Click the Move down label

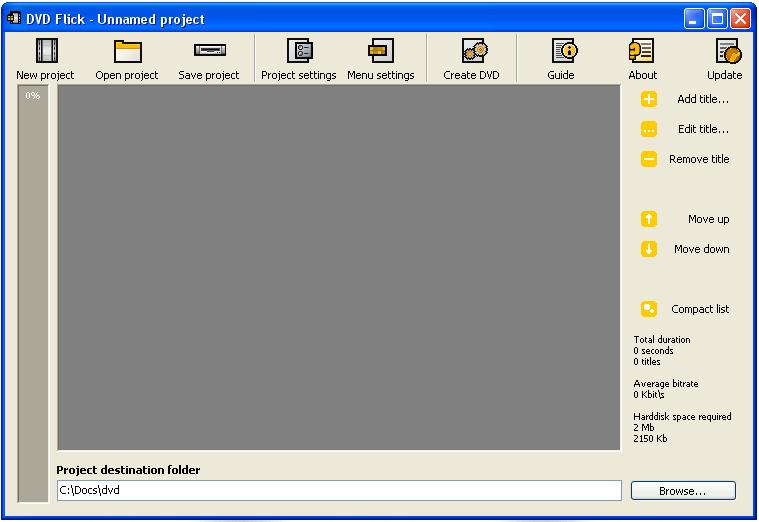coord(701,249)
